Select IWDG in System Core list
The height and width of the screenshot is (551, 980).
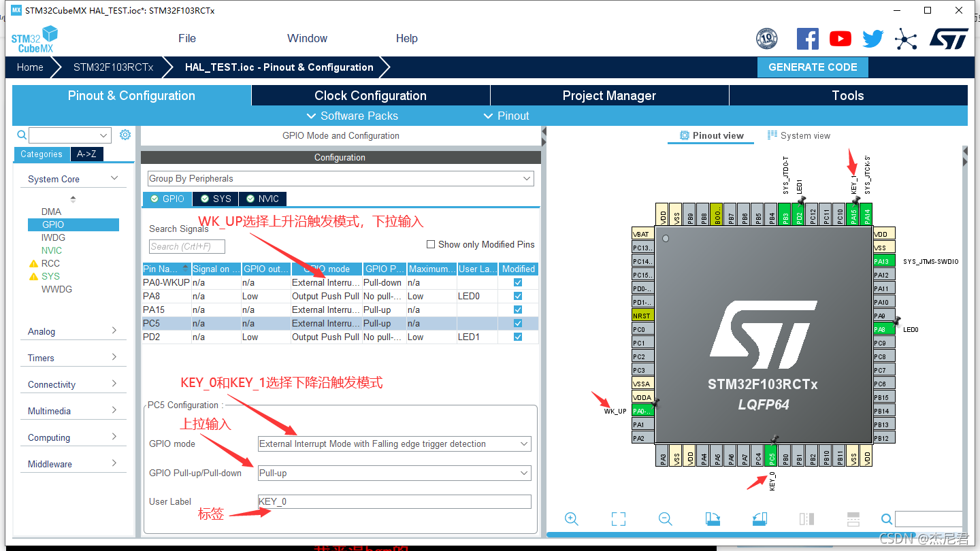click(53, 237)
